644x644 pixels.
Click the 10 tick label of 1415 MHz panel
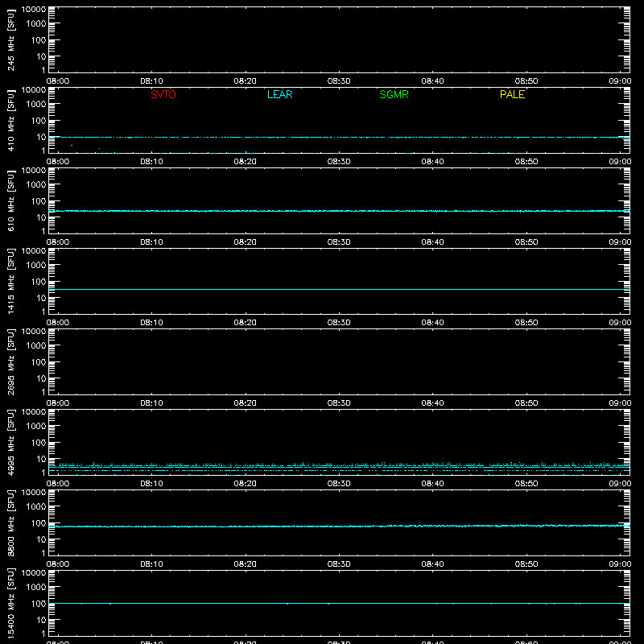tap(42, 298)
